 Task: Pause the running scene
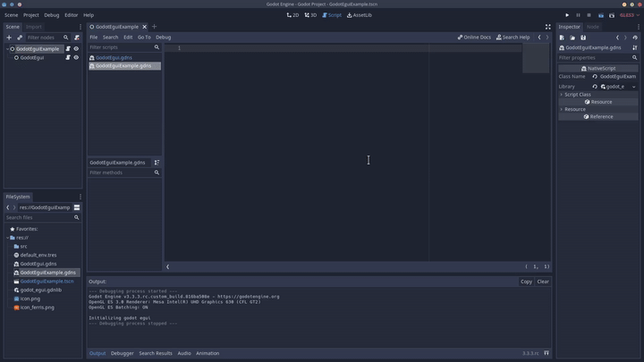point(578,15)
